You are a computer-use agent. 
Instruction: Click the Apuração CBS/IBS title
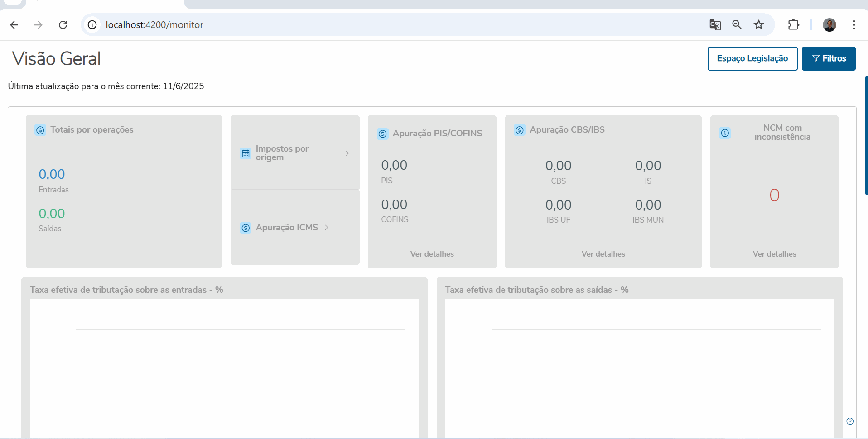pyautogui.click(x=567, y=130)
